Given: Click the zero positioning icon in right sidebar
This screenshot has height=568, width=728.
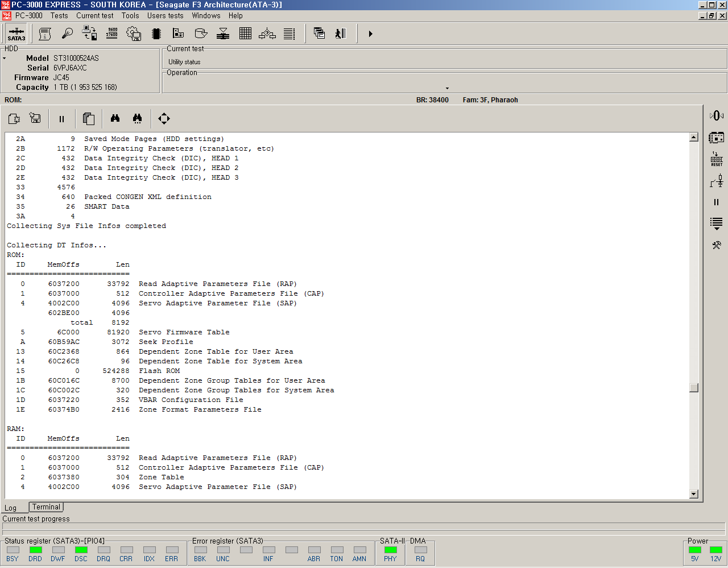Looking at the screenshot, I should pos(717,115).
